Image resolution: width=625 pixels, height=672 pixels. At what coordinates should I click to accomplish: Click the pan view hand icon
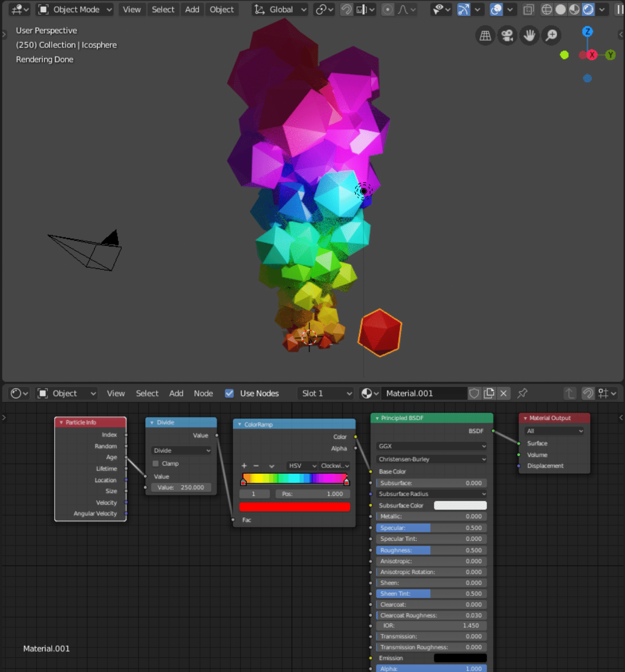tap(529, 35)
